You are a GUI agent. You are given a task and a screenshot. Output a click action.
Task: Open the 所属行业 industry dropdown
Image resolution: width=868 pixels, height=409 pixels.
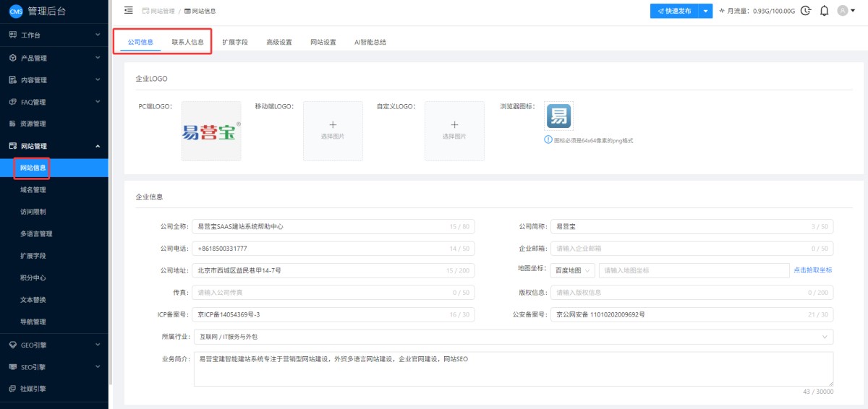[x=514, y=337]
